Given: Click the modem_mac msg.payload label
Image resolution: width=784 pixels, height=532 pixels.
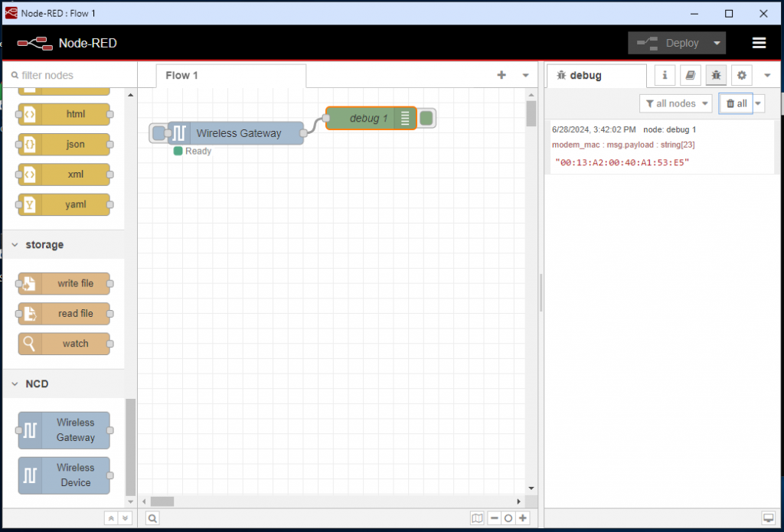Looking at the screenshot, I should (x=623, y=145).
